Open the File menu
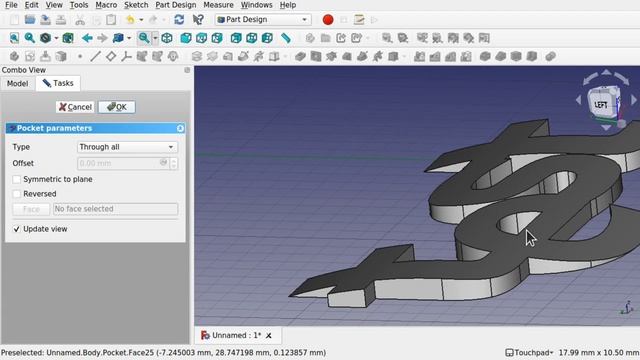The image size is (640, 360). click(11, 5)
